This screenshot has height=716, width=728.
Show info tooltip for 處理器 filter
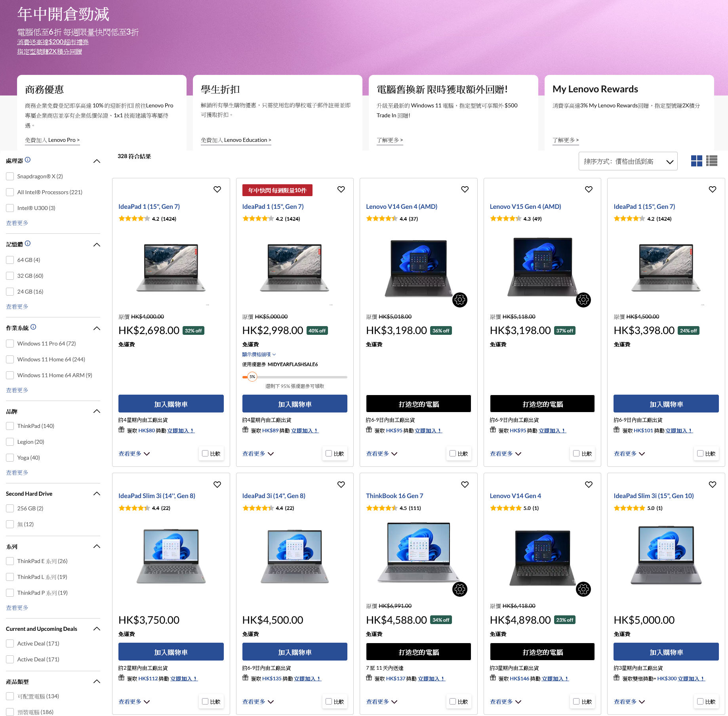click(x=28, y=160)
